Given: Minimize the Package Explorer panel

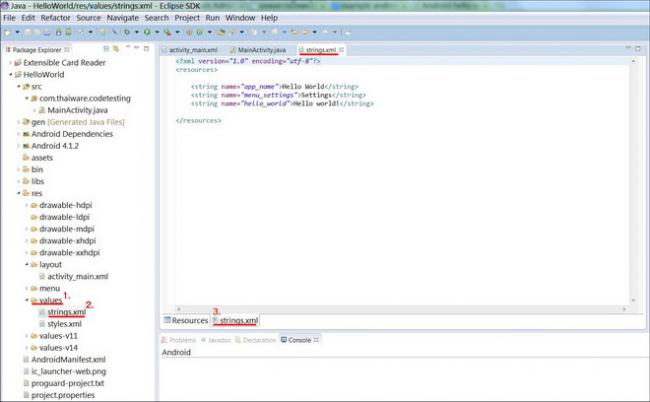Looking at the screenshot, I should [136, 48].
